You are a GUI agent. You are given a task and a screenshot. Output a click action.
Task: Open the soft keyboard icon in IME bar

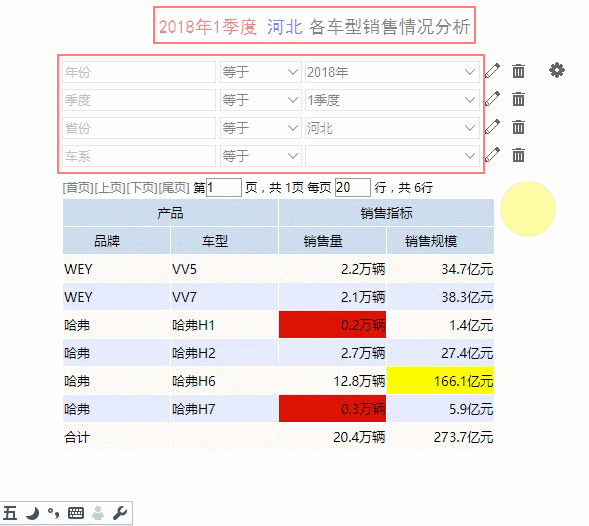(x=76, y=513)
